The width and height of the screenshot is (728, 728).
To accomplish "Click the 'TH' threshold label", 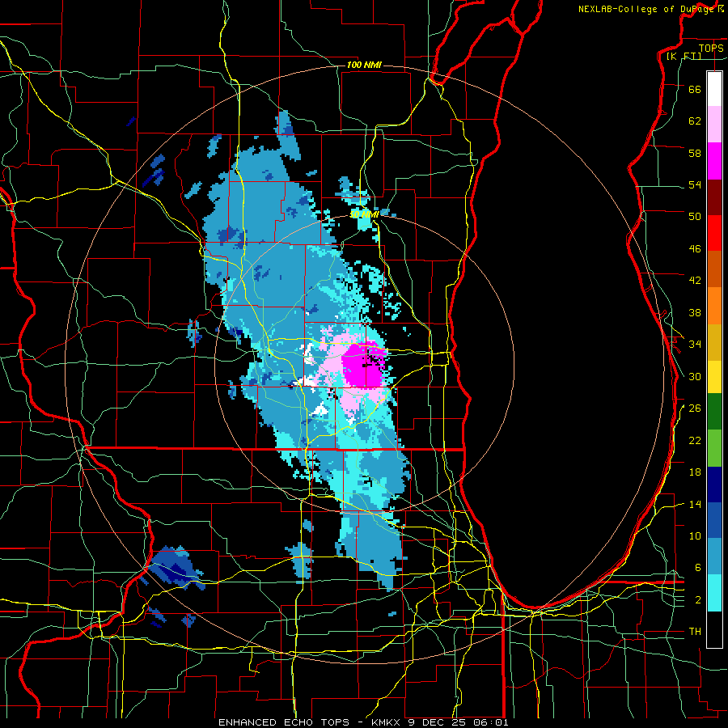I will pyautogui.click(x=695, y=632).
